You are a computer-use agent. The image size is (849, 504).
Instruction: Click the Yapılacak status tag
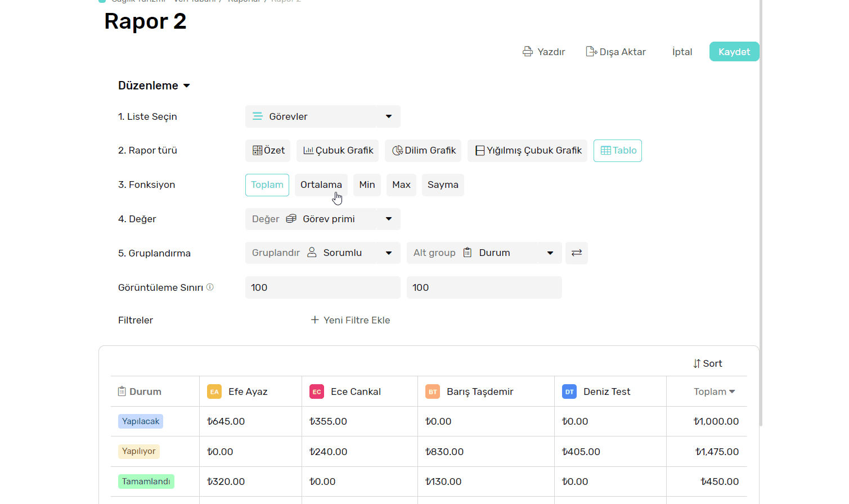pyautogui.click(x=141, y=421)
